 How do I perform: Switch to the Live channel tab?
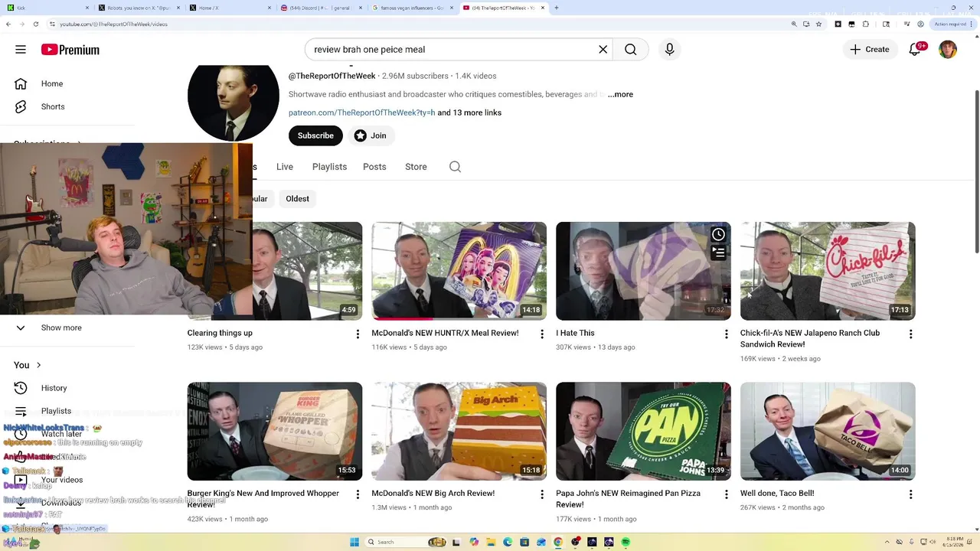tap(285, 167)
